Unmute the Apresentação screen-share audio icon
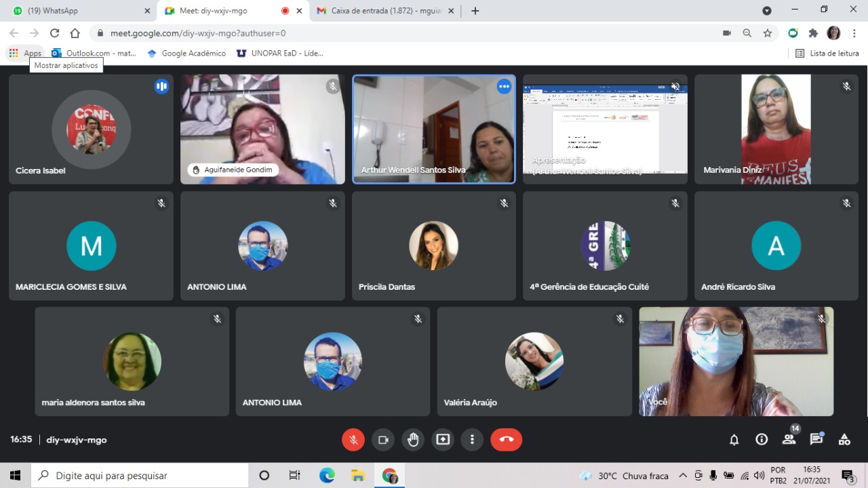Screen dimensions: 868x488 click(675, 86)
